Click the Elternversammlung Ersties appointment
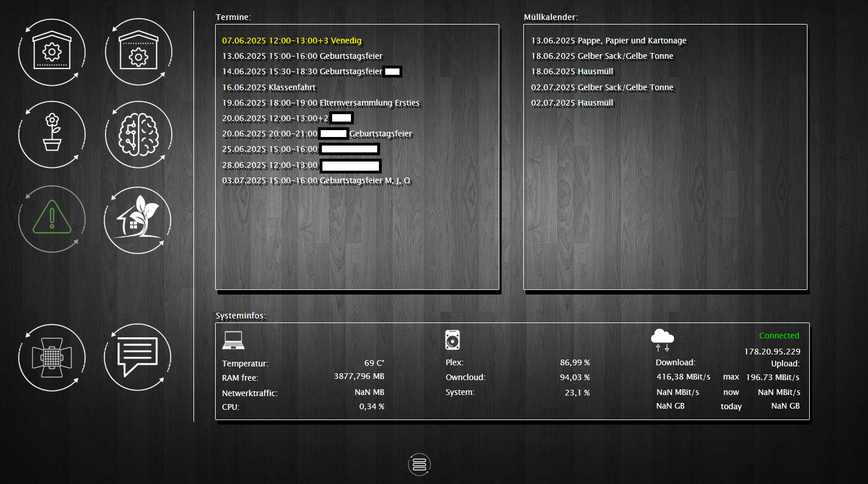Screen dimensions: 868x484 pyautogui.click(x=321, y=103)
